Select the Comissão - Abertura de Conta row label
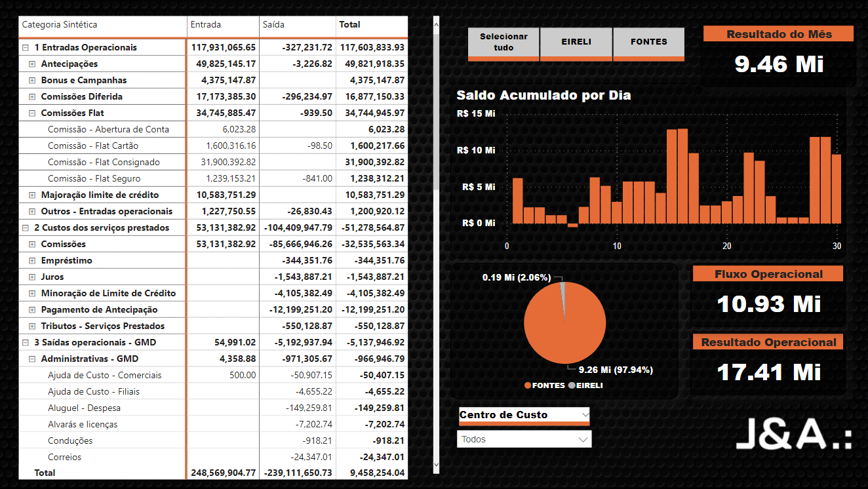Screen dimensions: 868x489 pos(108,130)
